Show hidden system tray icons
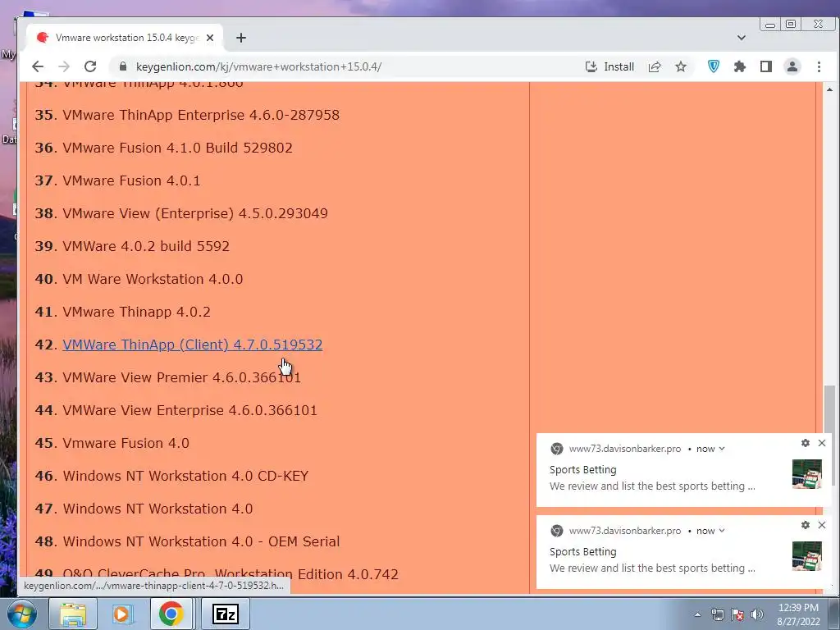 tap(697, 614)
